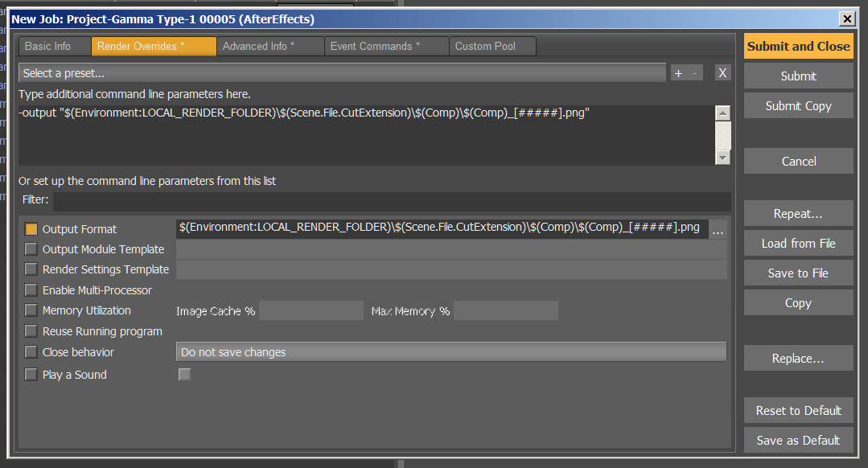The width and height of the screenshot is (868, 468).
Task: Open the Select a preset dropdown
Action: pos(342,73)
